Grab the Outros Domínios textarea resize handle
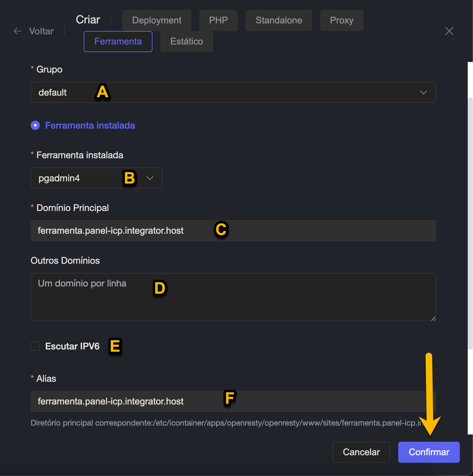Image resolution: width=473 pixels, height=476 pixels. coord(433,318)
